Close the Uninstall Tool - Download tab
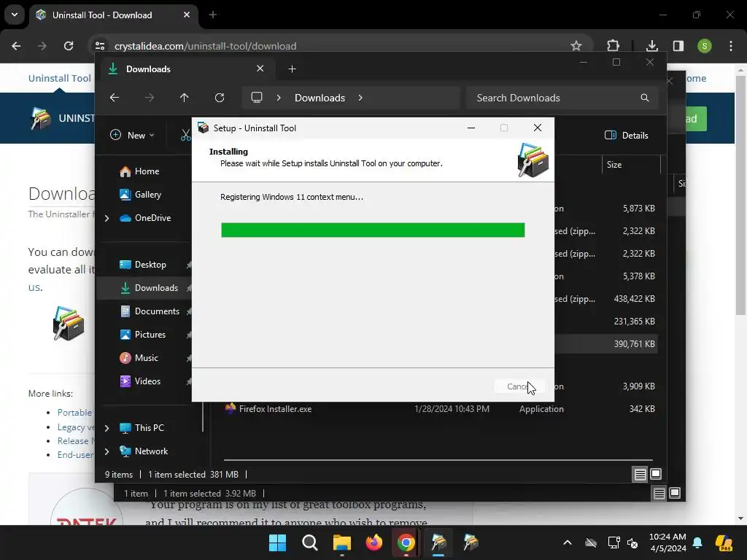 pos(187,15)
